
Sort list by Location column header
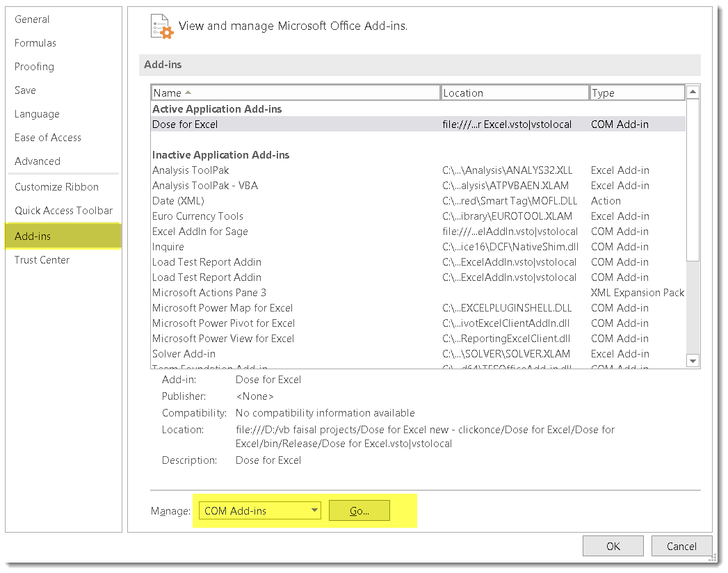(x=515, y=93)
